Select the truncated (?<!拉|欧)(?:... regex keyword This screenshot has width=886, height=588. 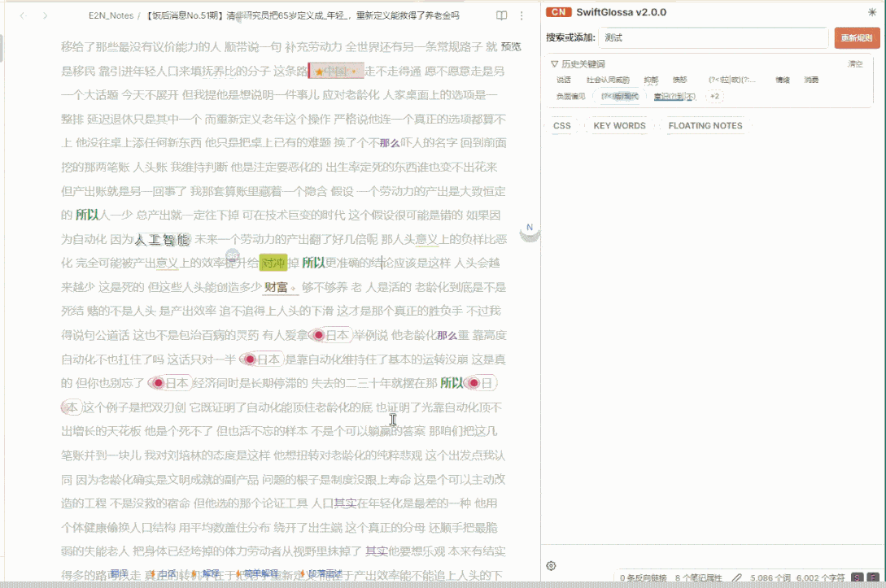pyautogui.click(x=732, y=80)
